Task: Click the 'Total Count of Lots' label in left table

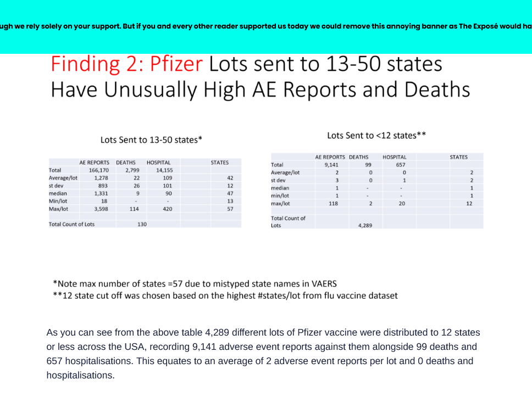Action: 71,225
